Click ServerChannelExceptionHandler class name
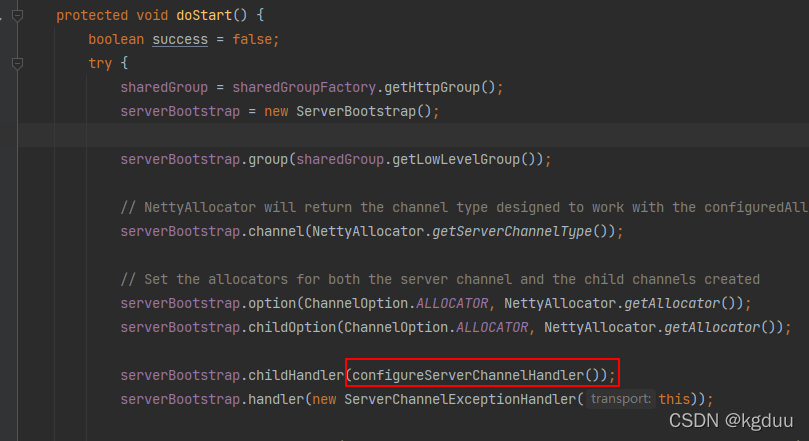809x441 pixels. click(x=460, y=399)
